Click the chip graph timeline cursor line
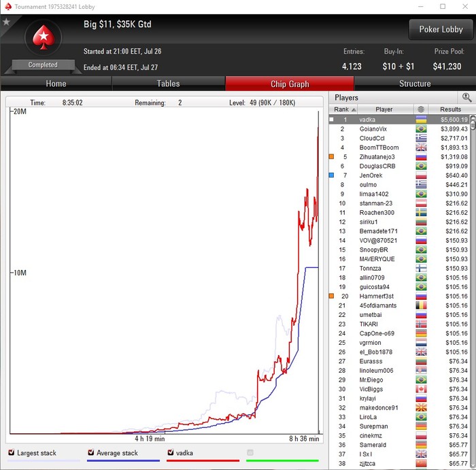476x470 pixels. pos(318,272)
